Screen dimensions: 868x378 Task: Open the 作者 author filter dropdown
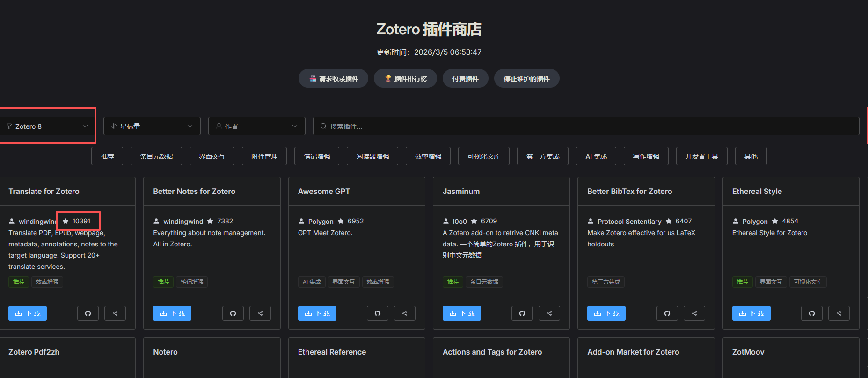(x=257, y=126)
